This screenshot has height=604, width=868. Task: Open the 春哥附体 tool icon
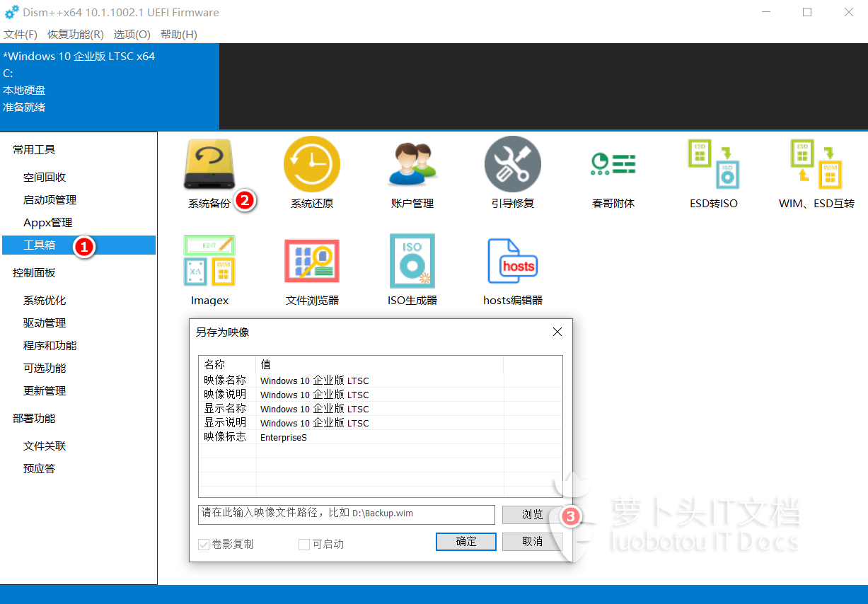click(x=613, y=165)
